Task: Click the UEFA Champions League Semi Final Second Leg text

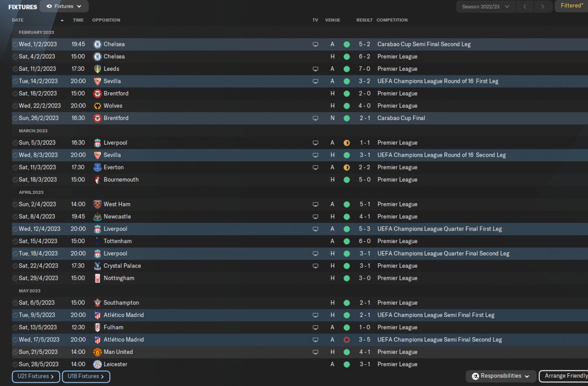Action: coord(440,340)
